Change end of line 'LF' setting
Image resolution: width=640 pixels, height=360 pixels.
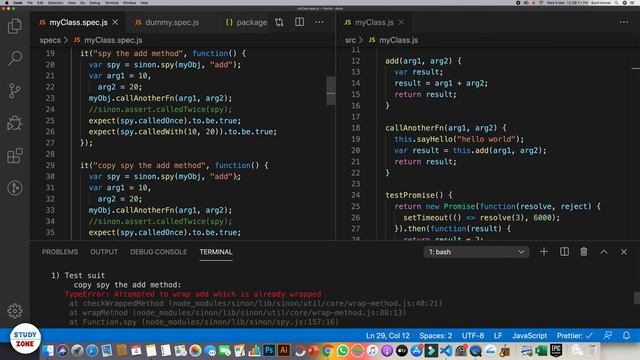[498, 336]
